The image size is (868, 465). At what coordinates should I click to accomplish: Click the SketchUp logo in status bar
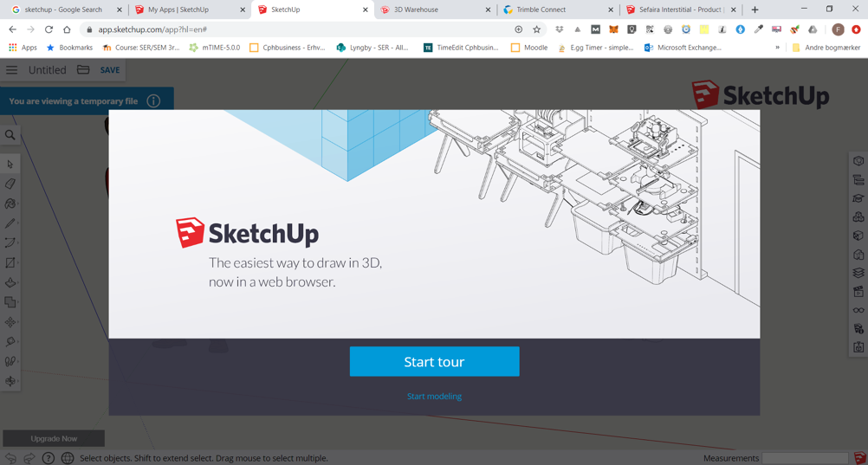859,458
